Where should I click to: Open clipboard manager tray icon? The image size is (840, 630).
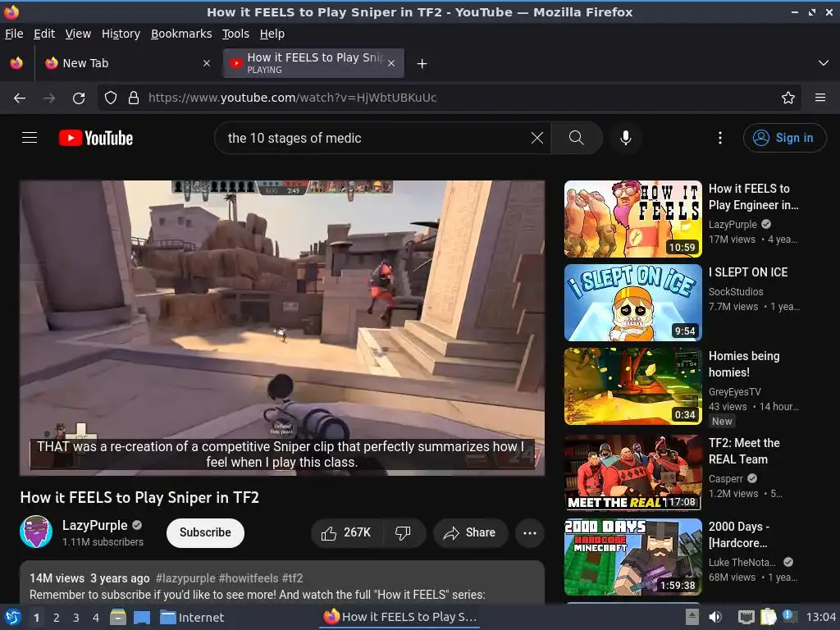(x=768, y=617)
